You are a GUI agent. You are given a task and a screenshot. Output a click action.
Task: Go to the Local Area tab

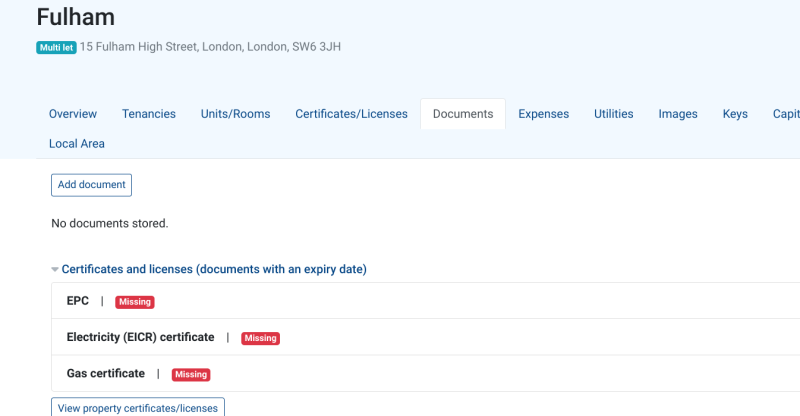pos(77,144)
